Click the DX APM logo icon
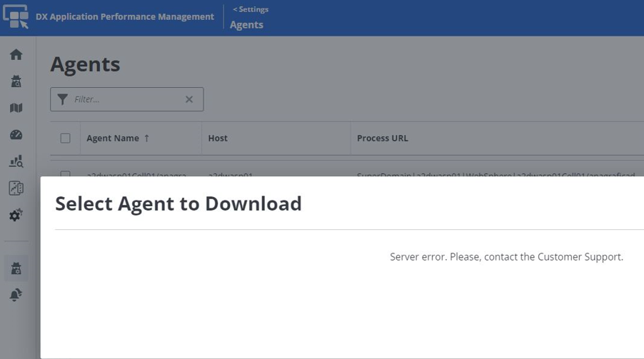Screen dimensions: 644x359 [x=16, y=17]
